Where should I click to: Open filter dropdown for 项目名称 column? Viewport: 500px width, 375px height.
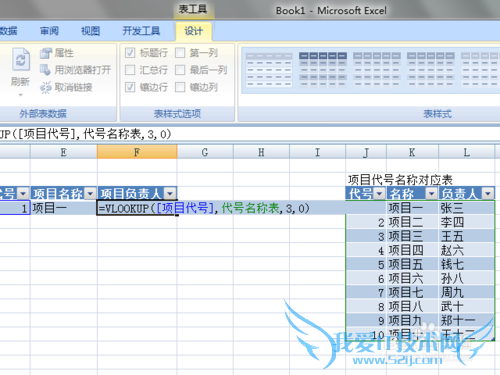(x=90, y=193)
